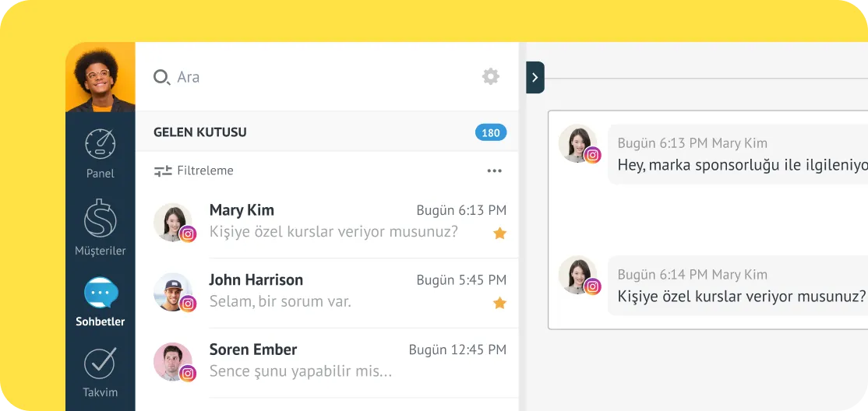Open the Filtreleme filter options
The image size is (868, 411).
tap(205, 170)
